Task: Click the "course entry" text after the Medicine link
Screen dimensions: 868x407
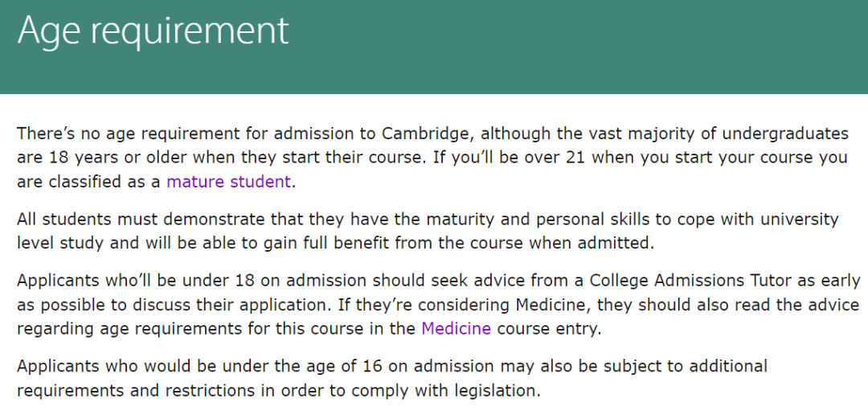Action: click(x=545, y=328)
